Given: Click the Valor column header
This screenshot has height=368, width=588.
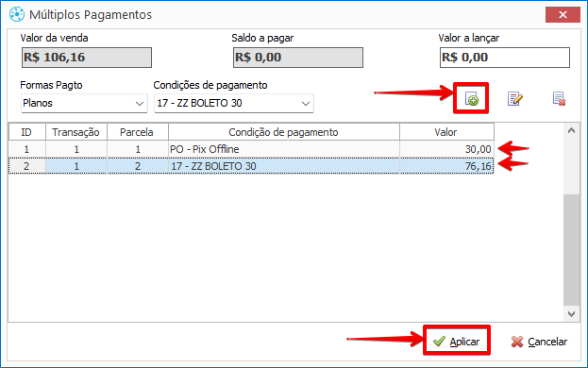Looking at the screenshot, I should pos(446,132).
